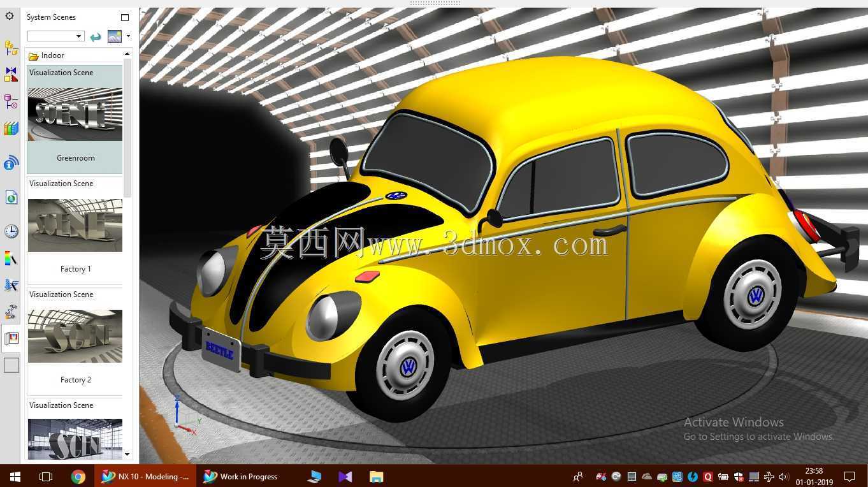Viewport: 868px width, 487px height.
Task: Open the History clock icon
Action: (11, 231)
